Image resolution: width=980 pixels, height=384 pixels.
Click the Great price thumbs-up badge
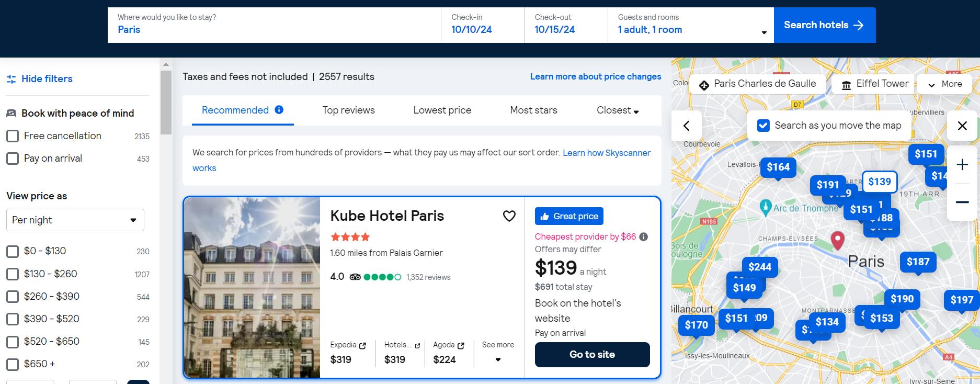point(569,216)
